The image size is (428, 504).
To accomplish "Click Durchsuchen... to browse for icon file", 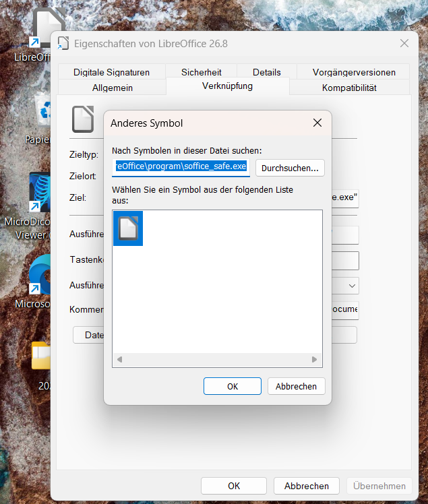I will [290, 168].
